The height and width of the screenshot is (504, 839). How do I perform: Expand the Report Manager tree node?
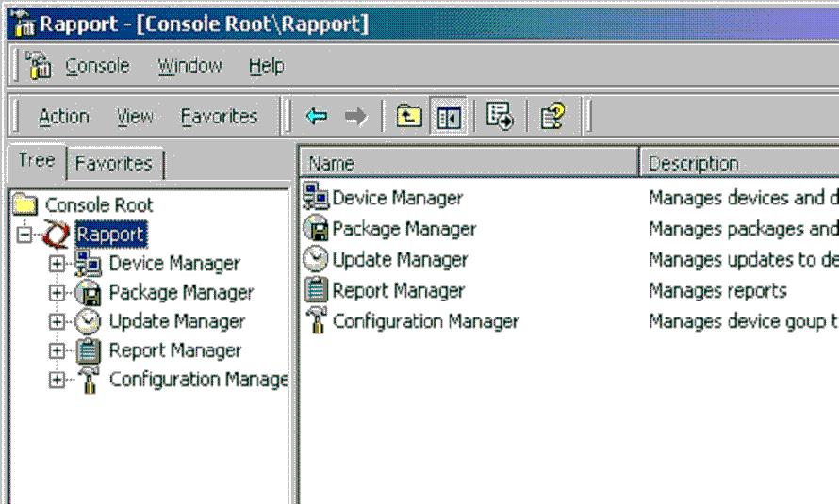click(x=57, y=350)
